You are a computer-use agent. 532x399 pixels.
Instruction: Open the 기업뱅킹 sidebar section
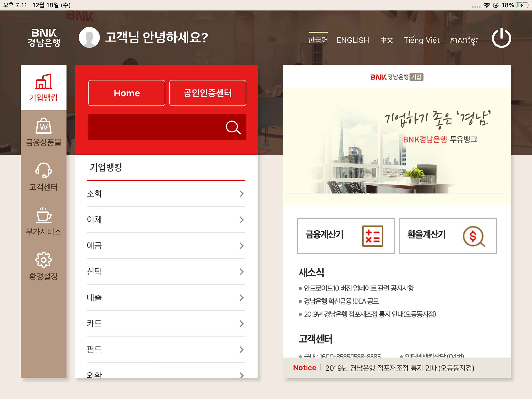coord(44,88)
